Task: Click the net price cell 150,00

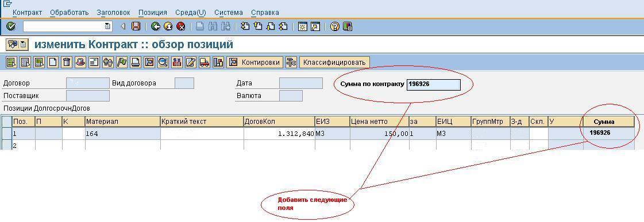Action: (x=380, y=133)
